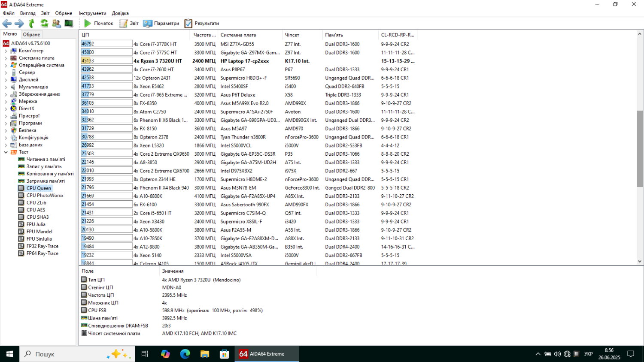Viewport: 644px width, 362px height.
Task: Open the Звіт report tool
Action: click(129, 24)
